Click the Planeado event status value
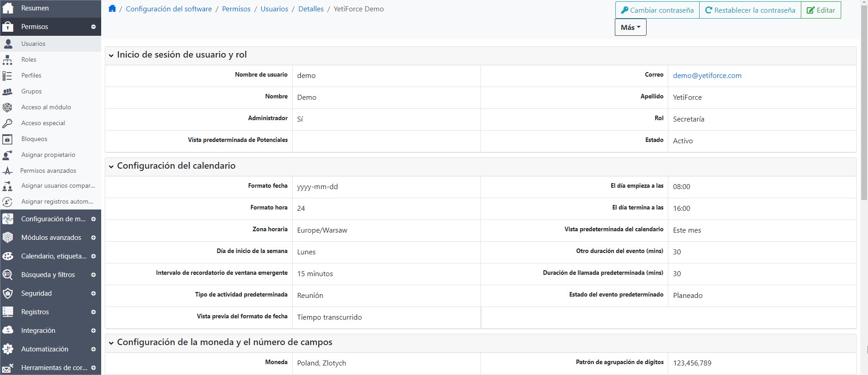The height and width of the screenshot is (375, 868). 687,295
